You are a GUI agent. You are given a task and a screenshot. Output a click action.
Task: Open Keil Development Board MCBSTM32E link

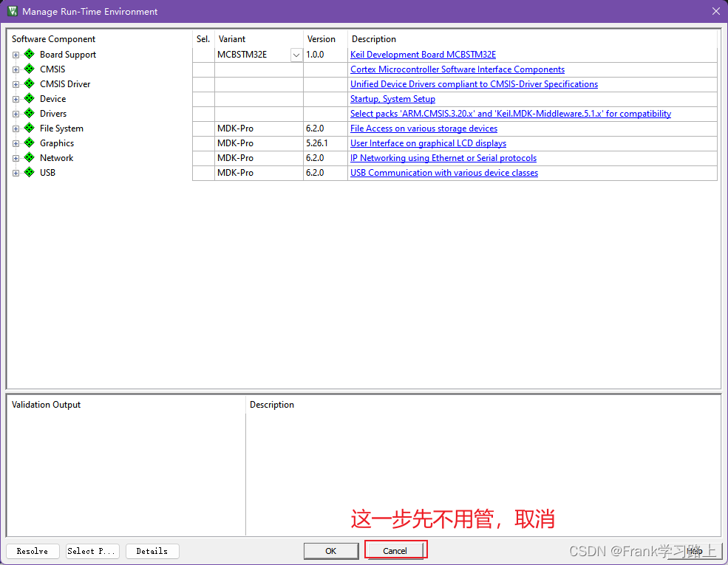click(423, 54)
